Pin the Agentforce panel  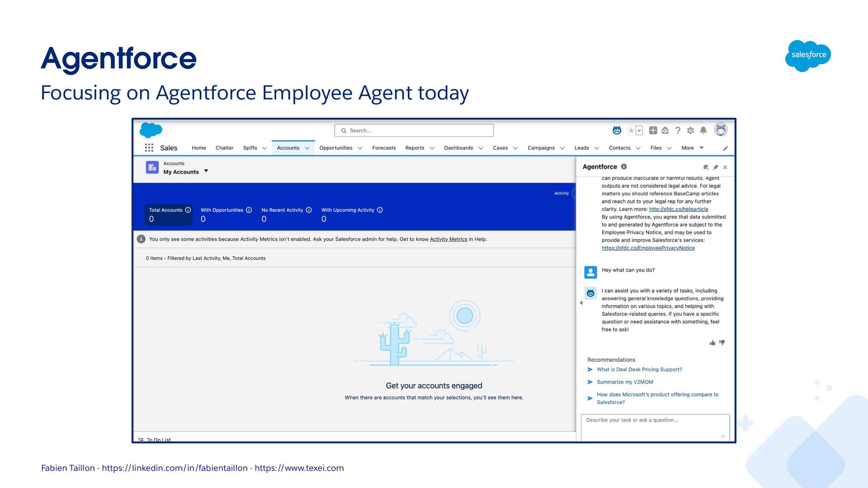pyautogui.click(x=716, y=167)
